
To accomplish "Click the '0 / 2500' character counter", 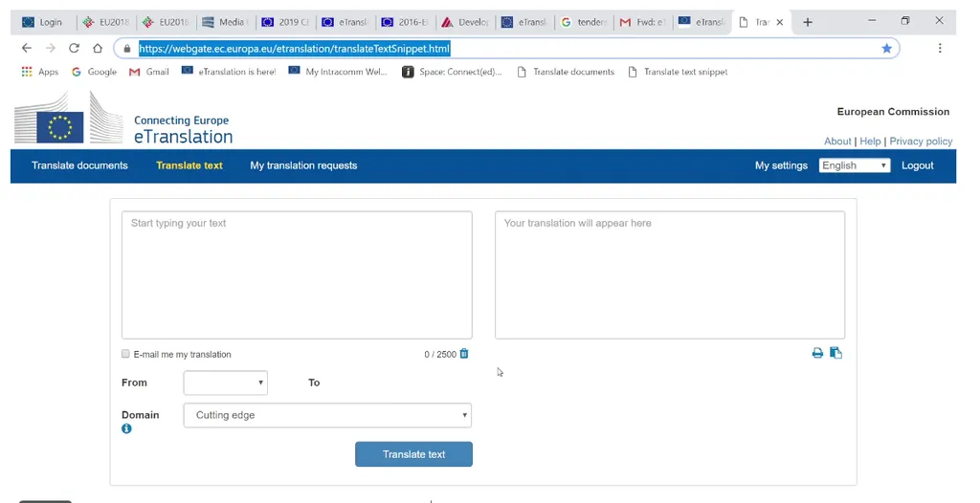I will pos(440,354).
